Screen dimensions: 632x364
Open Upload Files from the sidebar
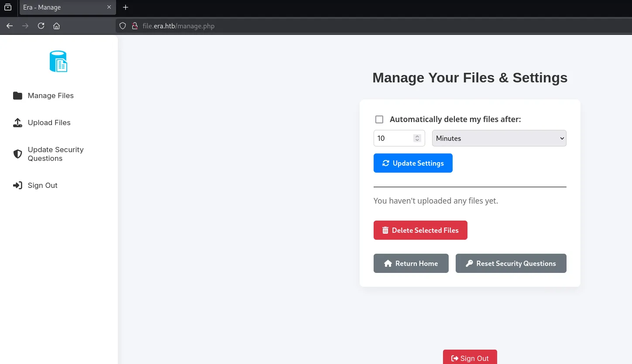[49, 123]
